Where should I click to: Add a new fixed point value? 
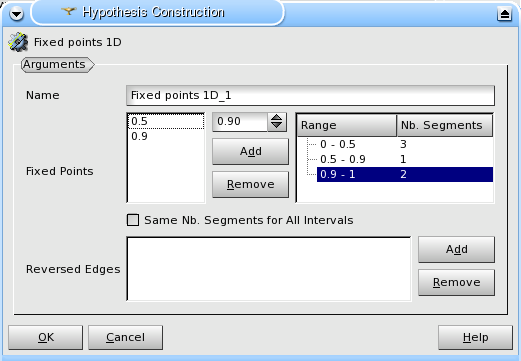tap(251, 152)
